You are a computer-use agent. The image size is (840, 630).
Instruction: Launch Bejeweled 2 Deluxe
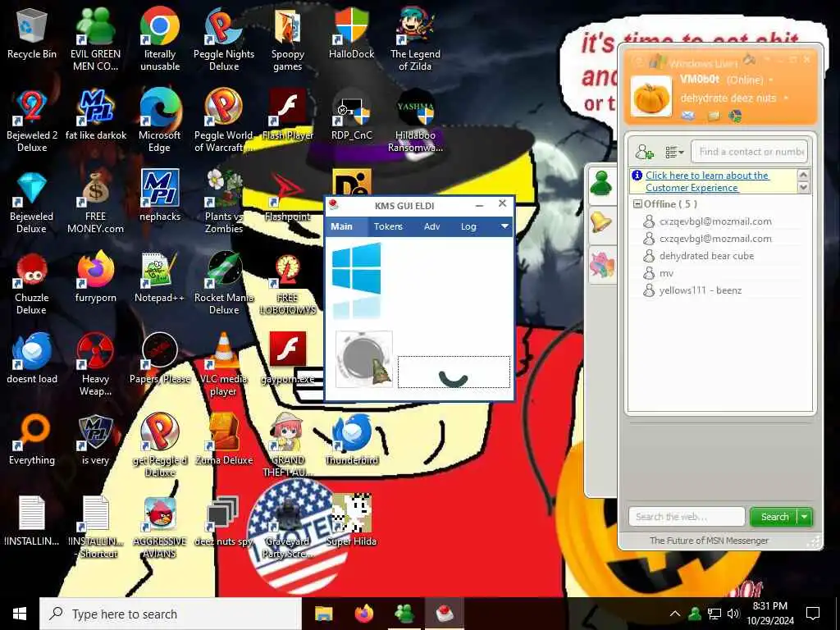[32, 120]
